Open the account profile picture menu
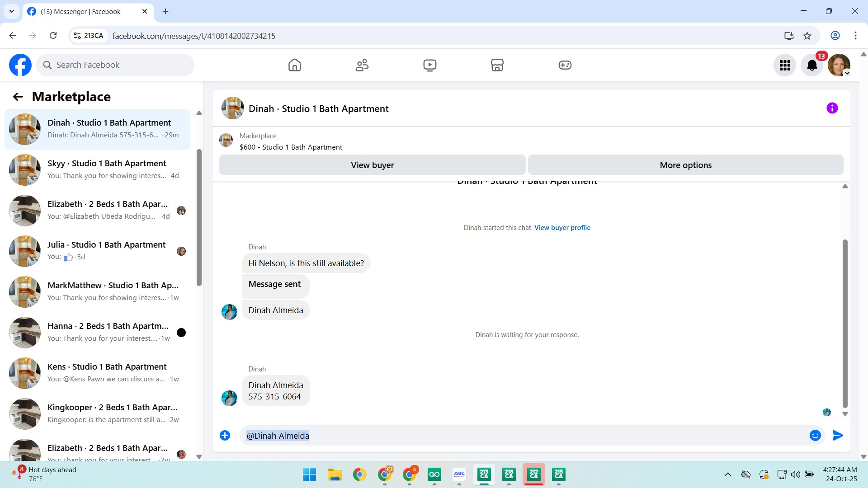The height and width of the screenshot is (488, 868). click(839, 66)
